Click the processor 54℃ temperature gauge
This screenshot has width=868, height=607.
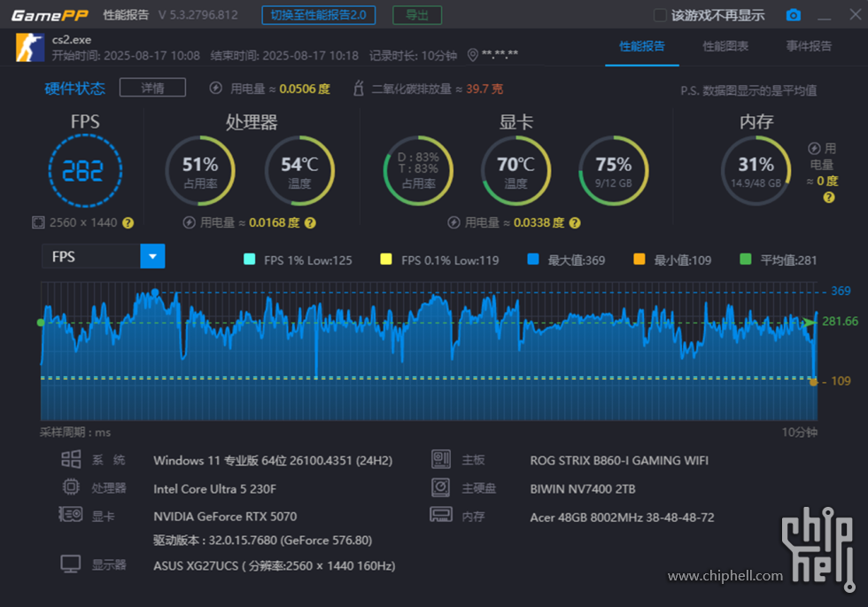pos(299,170)
